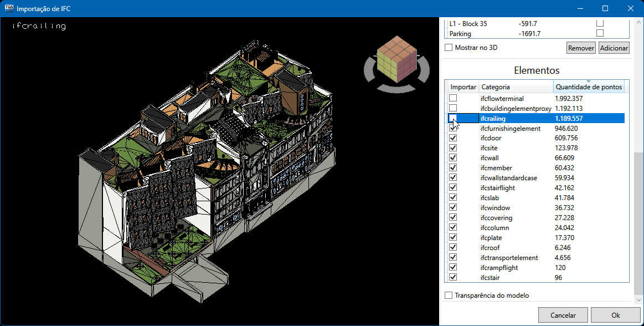644x326 pixels.
Task: Tick the Parking level checkbox
Action: click(600, 33)
